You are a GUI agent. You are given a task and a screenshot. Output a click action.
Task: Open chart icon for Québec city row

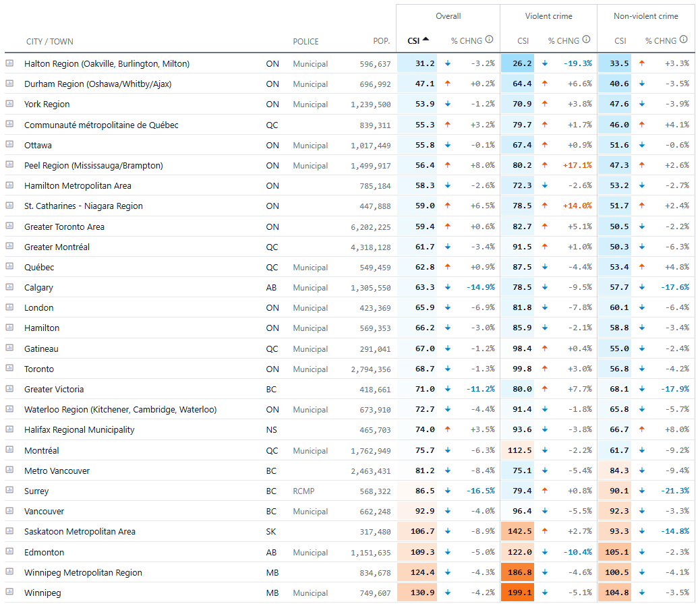9,266
